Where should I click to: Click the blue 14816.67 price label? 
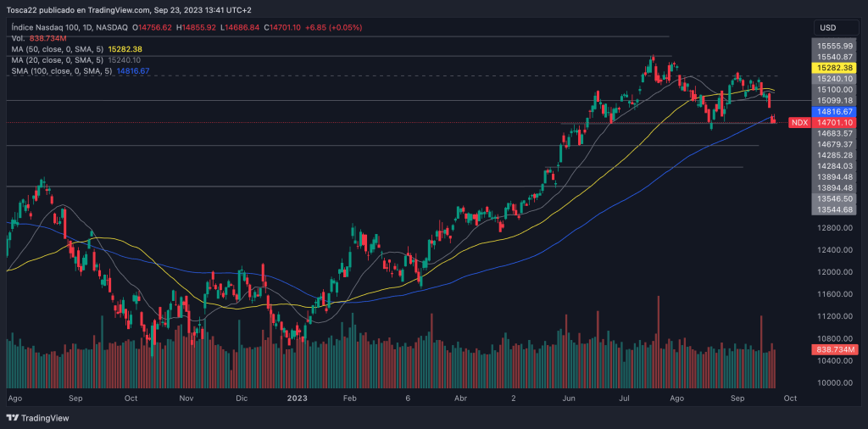pos(835,111)
